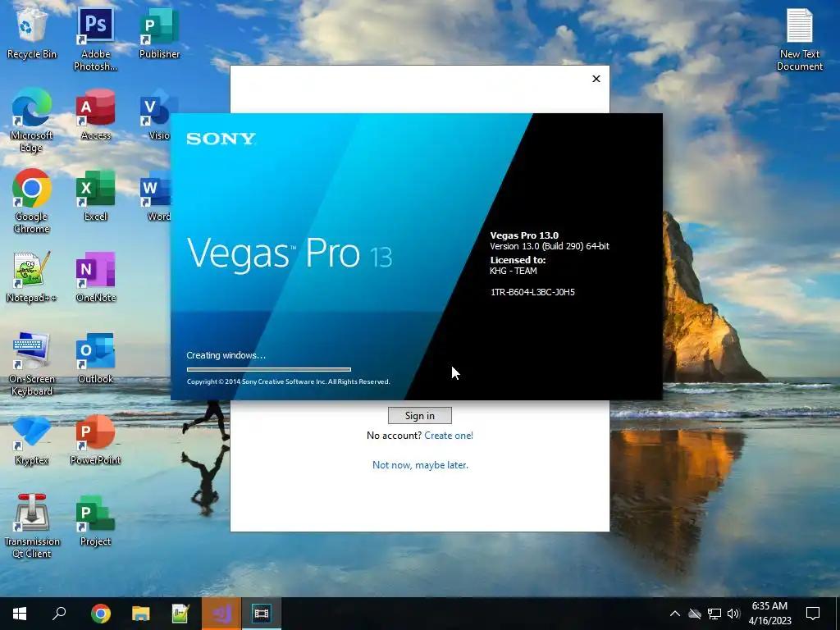The width and height of the screenshot is (840, 630).
Task: Open Microsoft Edge desktop shortcut
Action: coord(32,121)
